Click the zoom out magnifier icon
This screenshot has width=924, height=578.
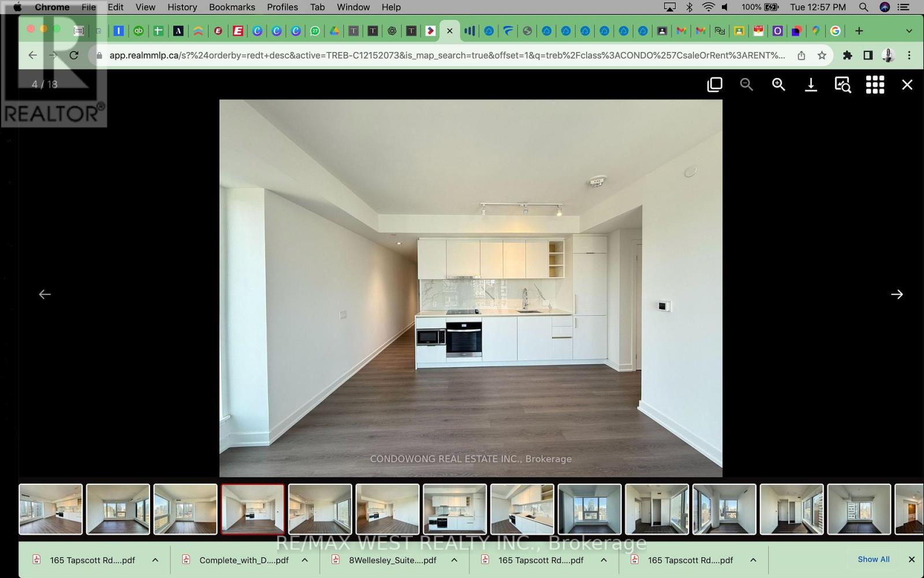click(x=746, y=85)
